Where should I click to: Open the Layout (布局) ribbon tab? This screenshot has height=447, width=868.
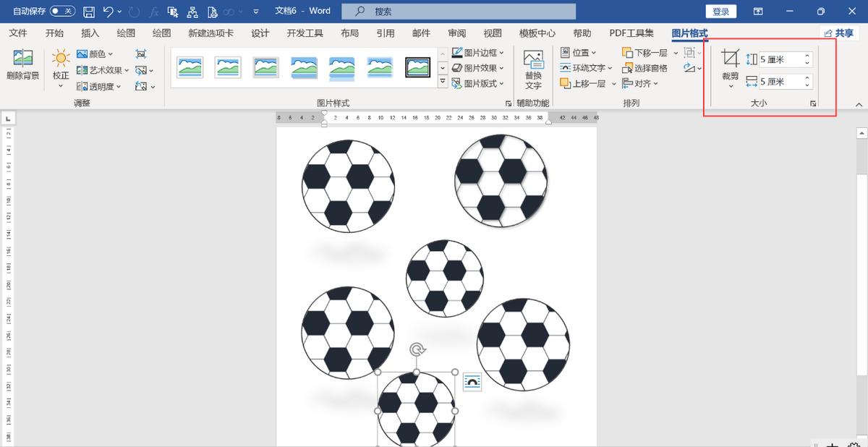349,33
